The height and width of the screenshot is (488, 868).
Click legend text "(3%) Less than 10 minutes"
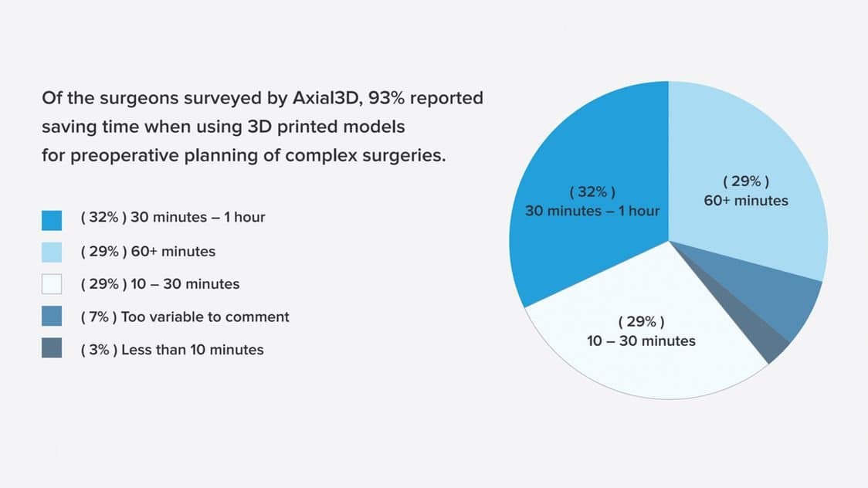(x=172, y=350)
